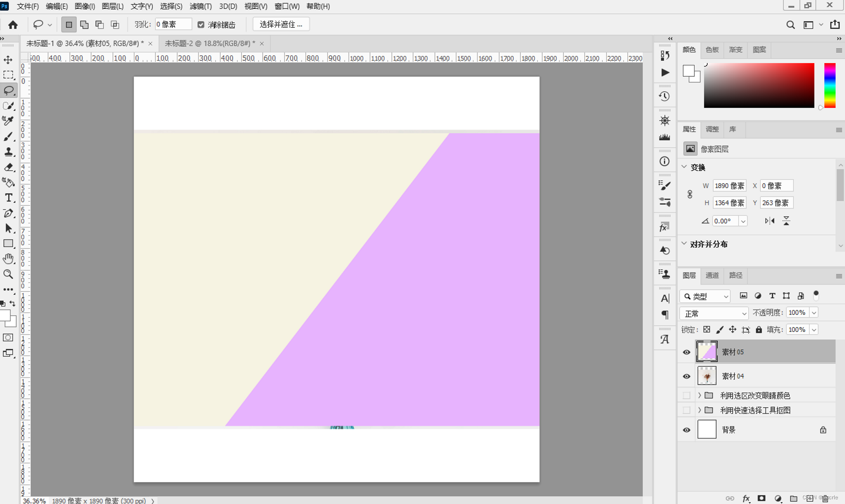Open the opacity 不透明度 dropdown arrow
Screen dimensions: 845x504
click(x=814, y=313)
